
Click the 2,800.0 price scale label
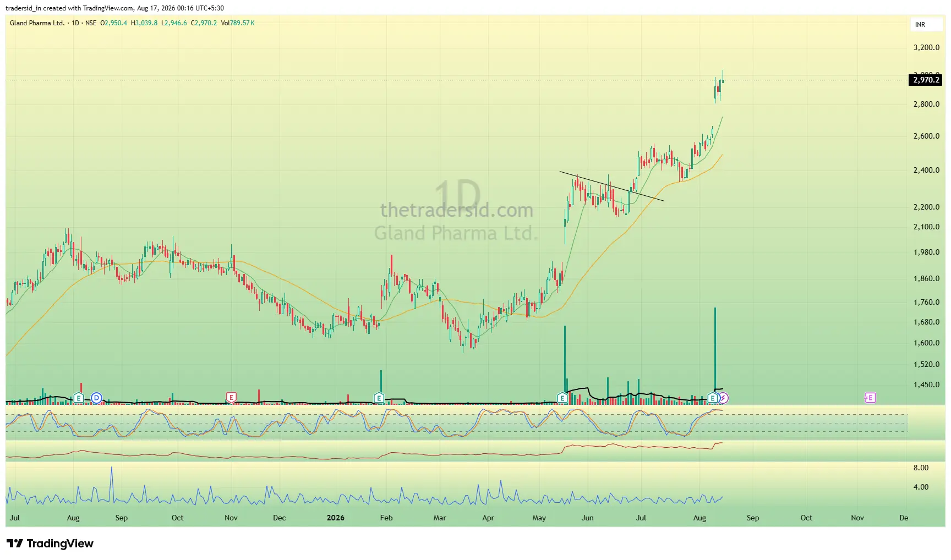coord(926,104)
